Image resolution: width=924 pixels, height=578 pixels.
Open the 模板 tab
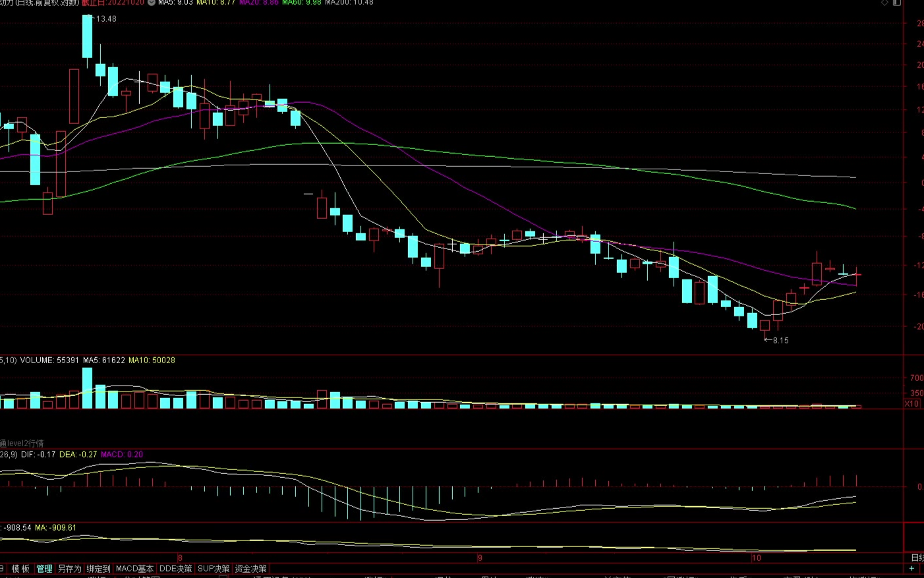[x=20, y=568]
